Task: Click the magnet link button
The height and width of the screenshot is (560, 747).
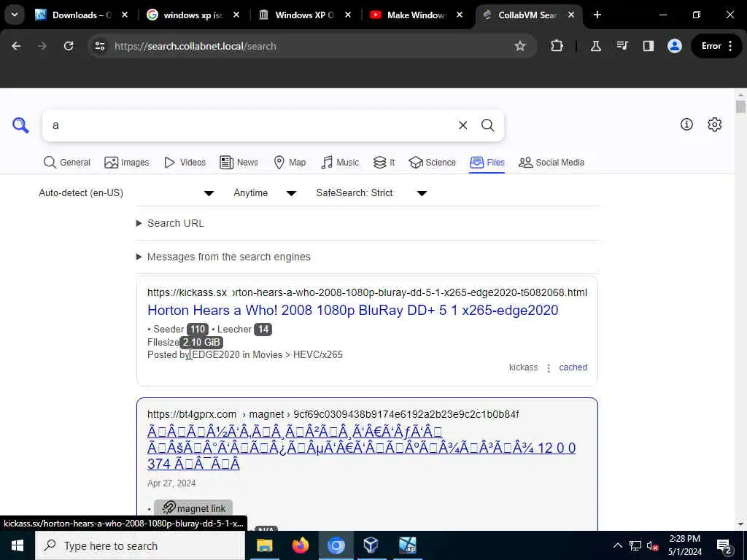Action: point(193,508)
